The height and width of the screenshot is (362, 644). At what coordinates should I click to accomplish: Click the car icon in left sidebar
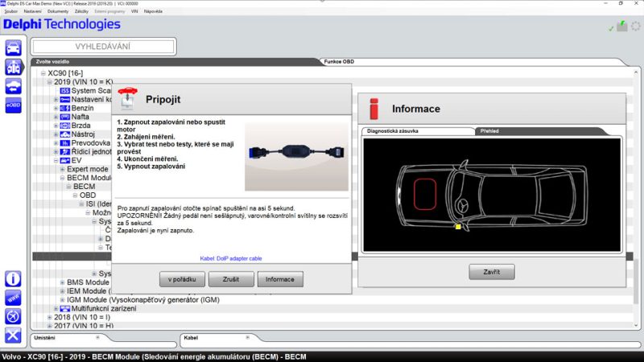tap(13, 47)
